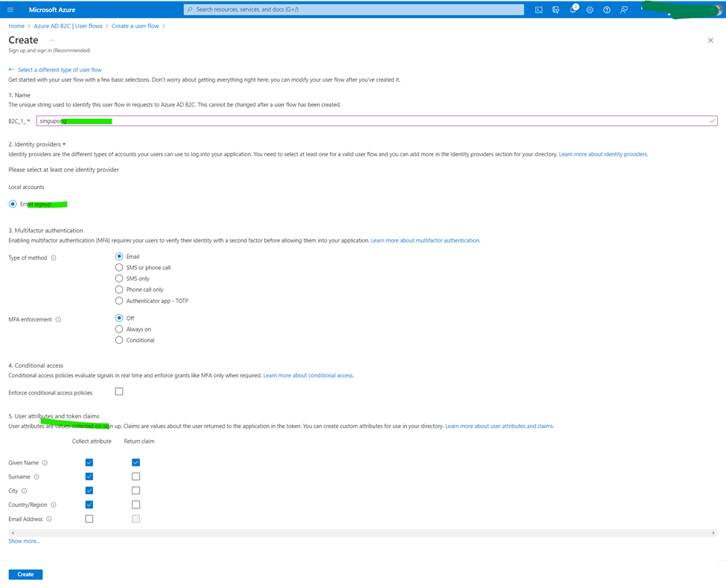The image size is (726, 588).
Task: Open Learn more about multifactor authentication link
Action: 425,240
